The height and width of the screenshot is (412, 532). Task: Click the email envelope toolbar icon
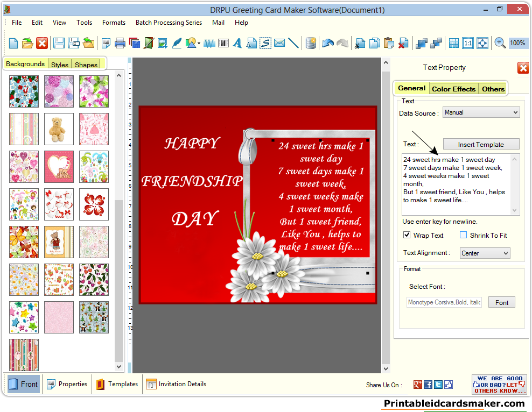click(x=279, y=43)
